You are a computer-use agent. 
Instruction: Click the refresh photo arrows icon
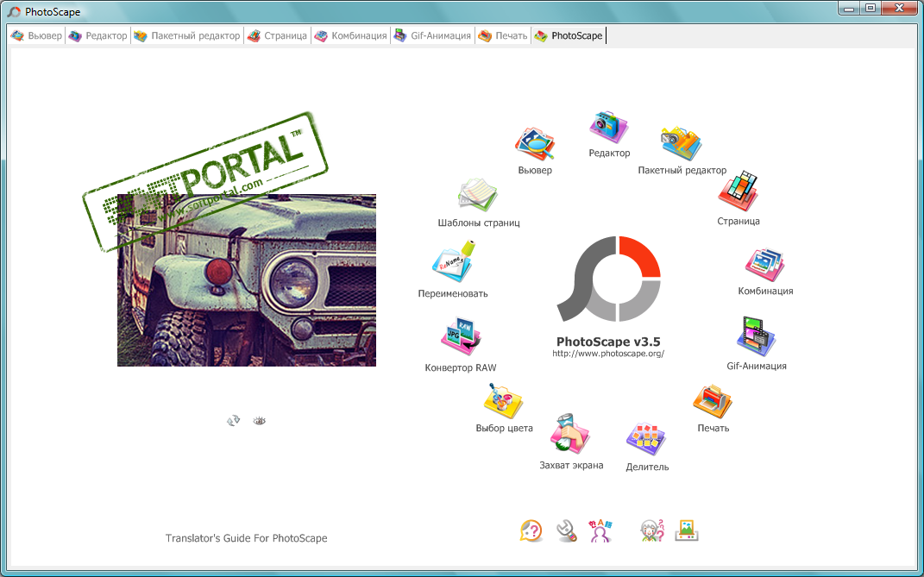click(x=233, y=420)
